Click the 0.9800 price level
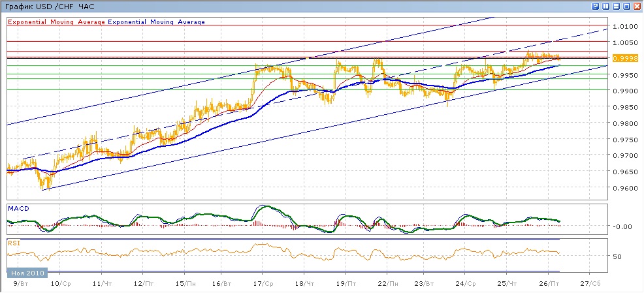The height and width of the screenshot is (293, 644). [x=624, y=123]
